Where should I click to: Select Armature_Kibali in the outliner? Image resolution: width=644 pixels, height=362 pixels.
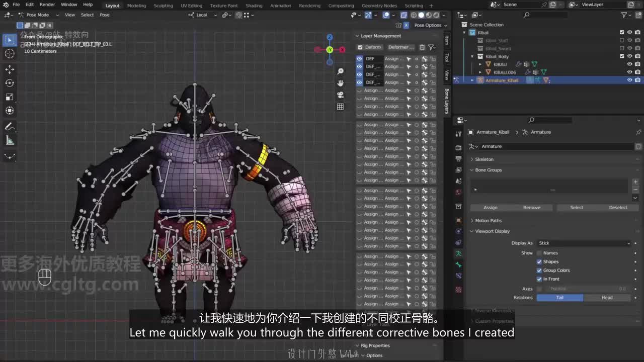click(x=502, y=80)
